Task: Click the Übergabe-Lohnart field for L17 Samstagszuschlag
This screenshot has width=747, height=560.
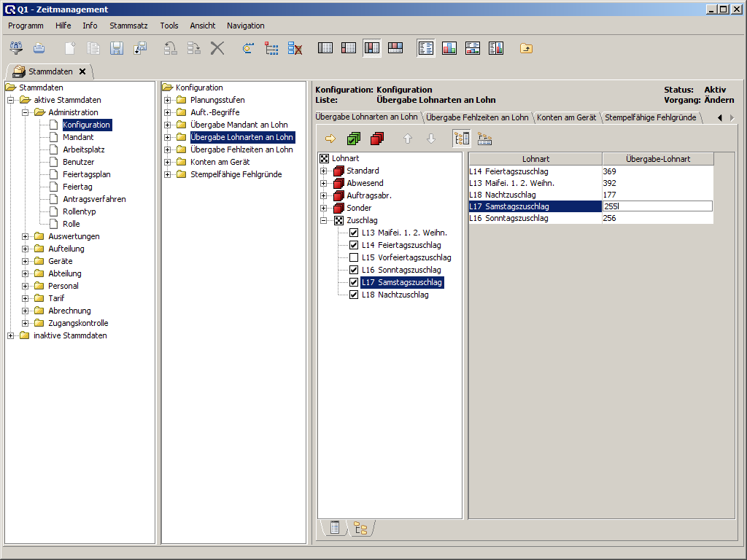Action: coord(657,206)
